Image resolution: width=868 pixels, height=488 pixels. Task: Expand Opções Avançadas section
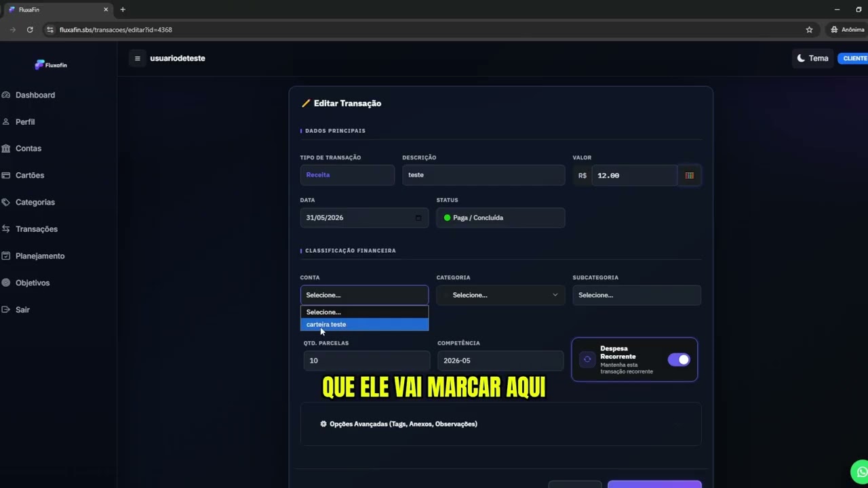[x=500, y=424]
